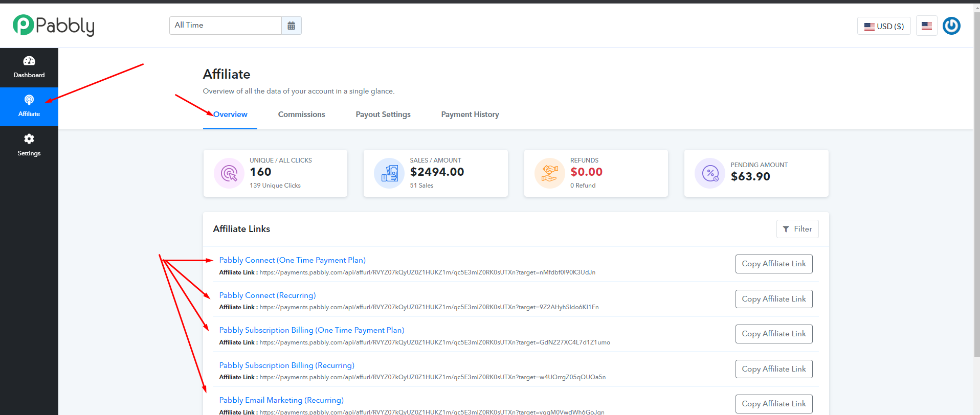980x415 pixels.
Task: Click the sales amount money icon
Action: pyautogui.click(x=389, y=173)
